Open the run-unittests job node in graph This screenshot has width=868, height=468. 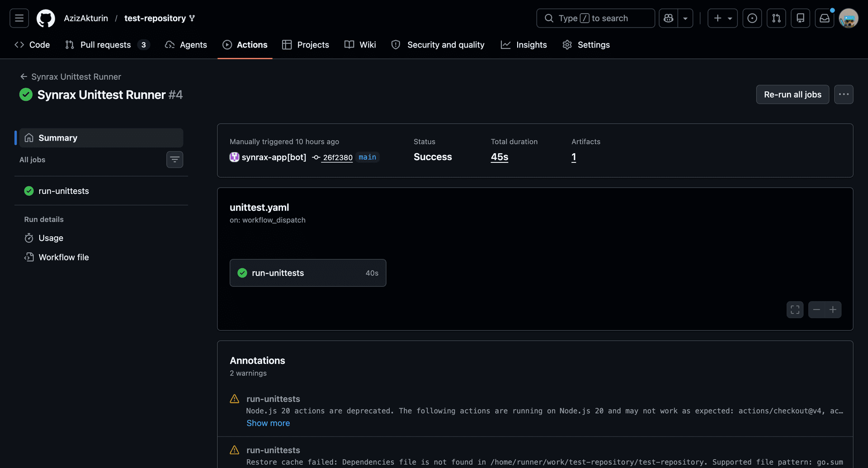click(308, 273)
